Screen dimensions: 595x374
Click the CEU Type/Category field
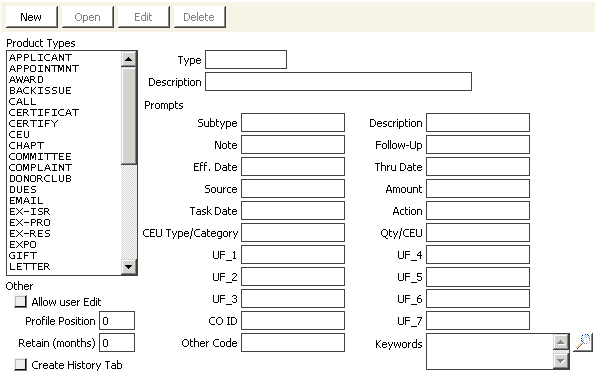(x=293, y=233)
